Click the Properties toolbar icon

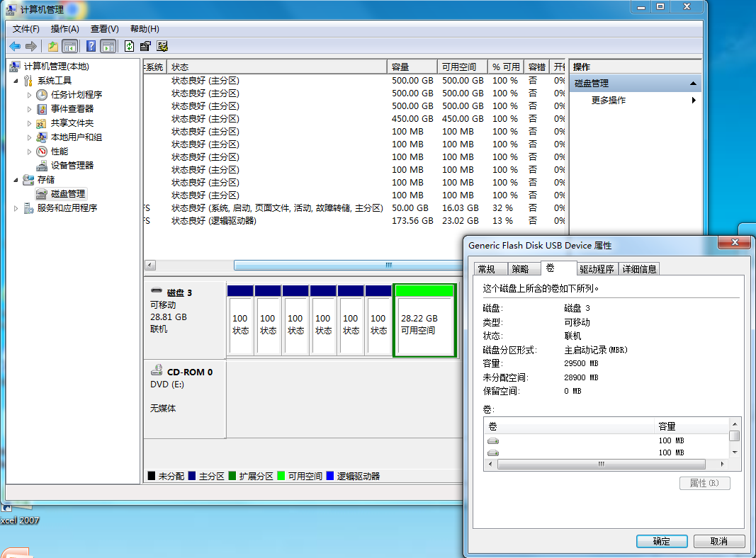145,46
